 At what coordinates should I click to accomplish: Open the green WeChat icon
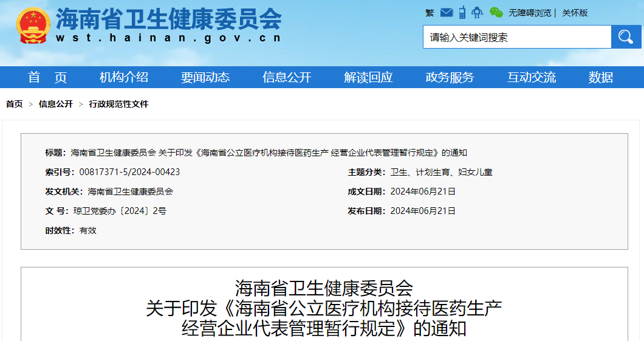(496, 12)
